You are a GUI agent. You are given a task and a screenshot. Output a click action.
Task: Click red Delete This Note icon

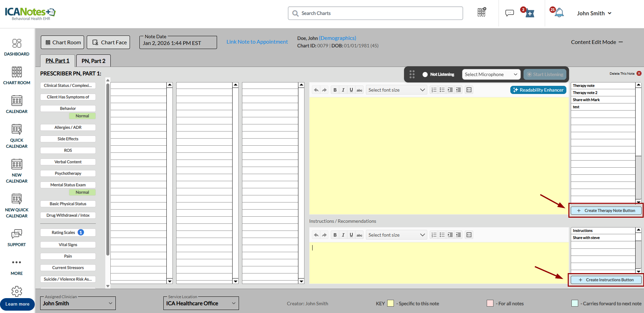639,73
